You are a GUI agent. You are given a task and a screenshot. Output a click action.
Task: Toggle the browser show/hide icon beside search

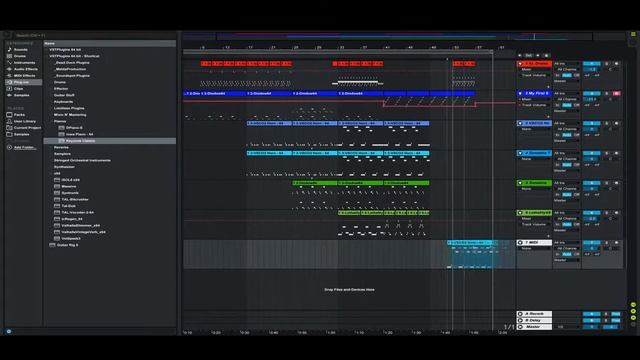point(8,36)
